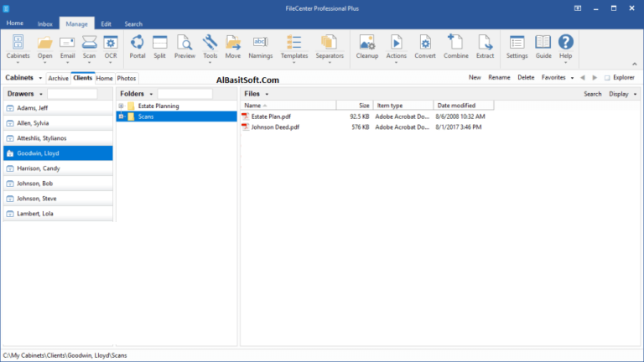Click the Open folder ribbon icon

point(44,42)
